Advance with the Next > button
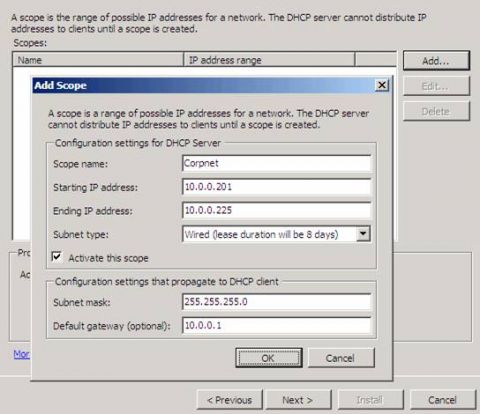 tap(298, 400)
